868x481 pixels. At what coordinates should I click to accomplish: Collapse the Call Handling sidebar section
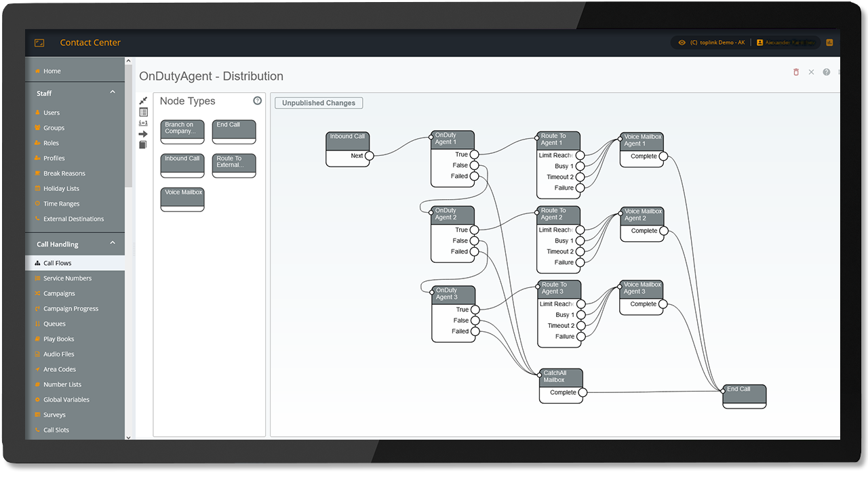pos(113,244)
